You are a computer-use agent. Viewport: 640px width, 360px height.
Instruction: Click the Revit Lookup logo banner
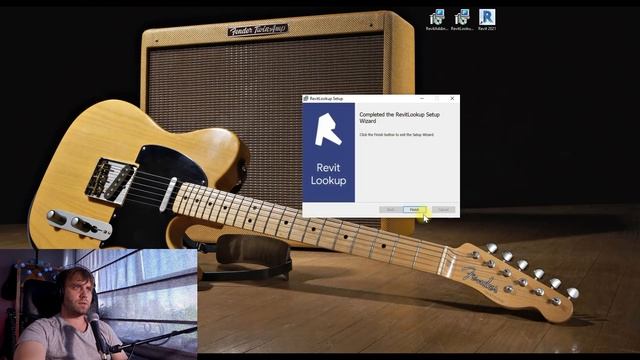(x=329, y=152)
